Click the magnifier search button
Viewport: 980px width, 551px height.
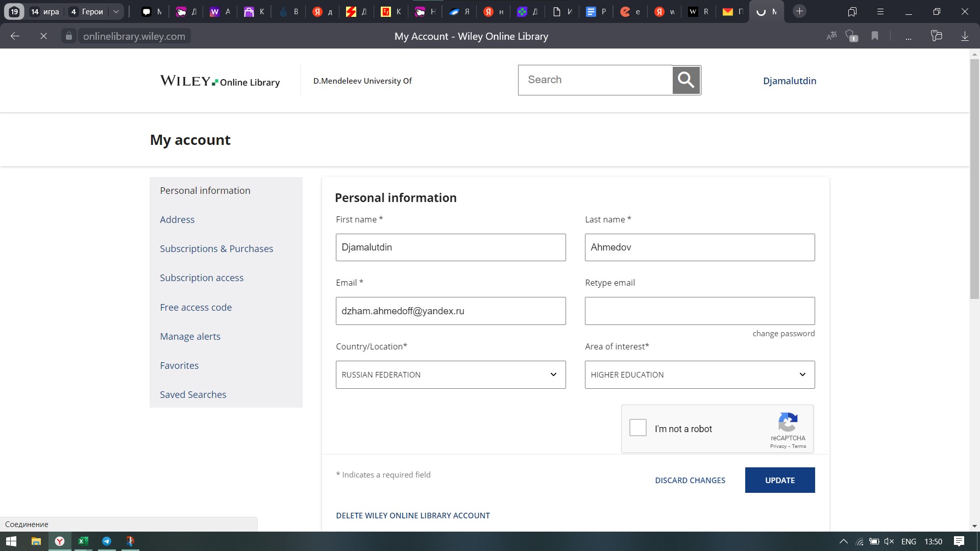point(686,80)
